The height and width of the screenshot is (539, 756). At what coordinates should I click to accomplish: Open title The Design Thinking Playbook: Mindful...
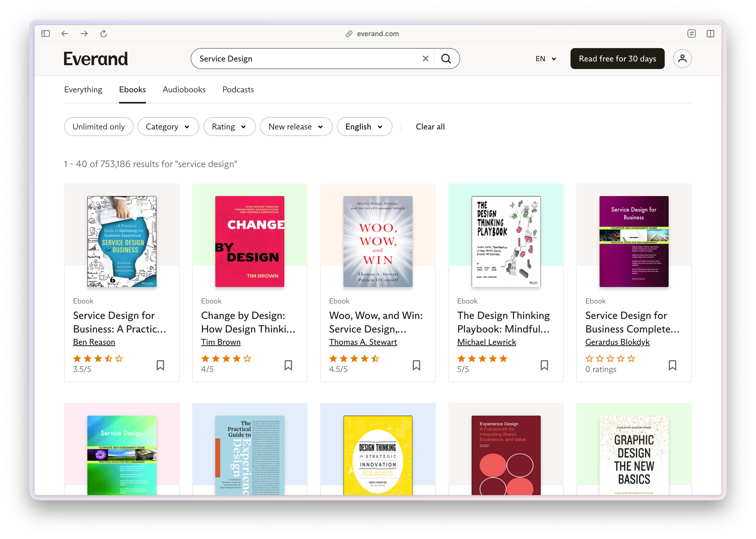click(503, 322)
